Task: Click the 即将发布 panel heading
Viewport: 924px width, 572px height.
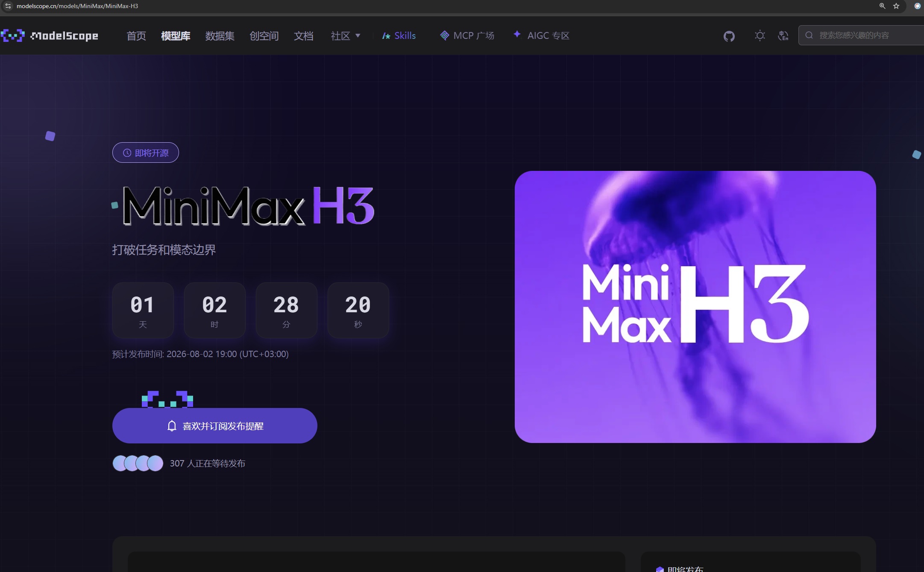Action: coord(685,569)
